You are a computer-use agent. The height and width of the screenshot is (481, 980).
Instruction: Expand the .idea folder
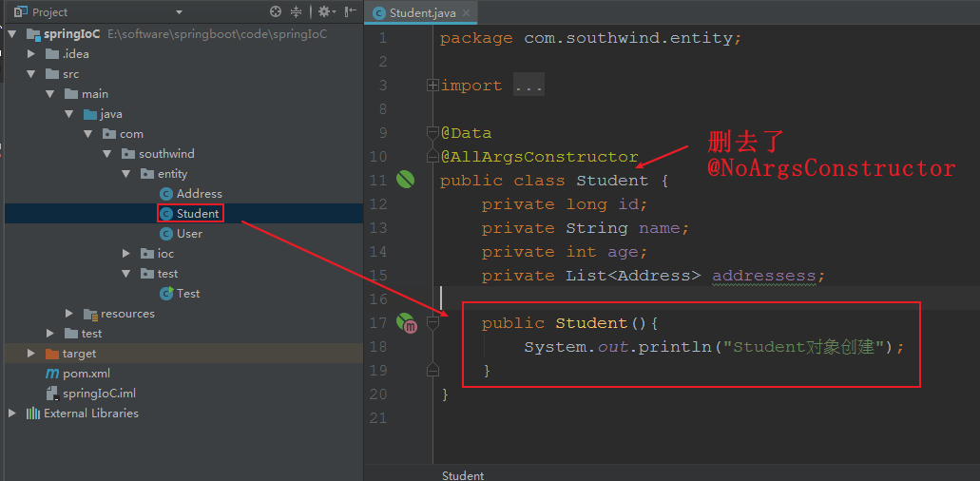31,54
